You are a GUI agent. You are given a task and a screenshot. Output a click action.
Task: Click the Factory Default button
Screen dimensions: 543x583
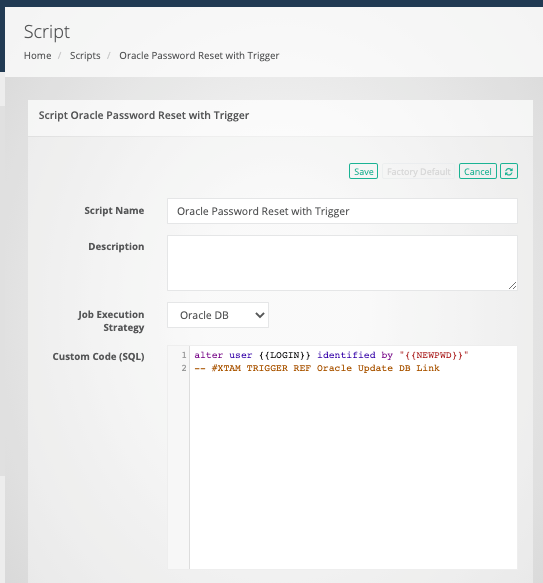(x=418, y=171)
